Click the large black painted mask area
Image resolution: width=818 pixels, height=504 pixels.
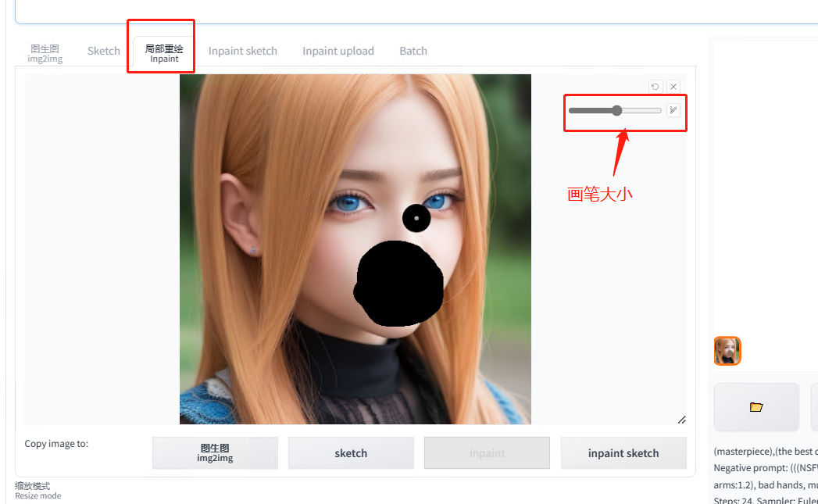coord(399,284)
